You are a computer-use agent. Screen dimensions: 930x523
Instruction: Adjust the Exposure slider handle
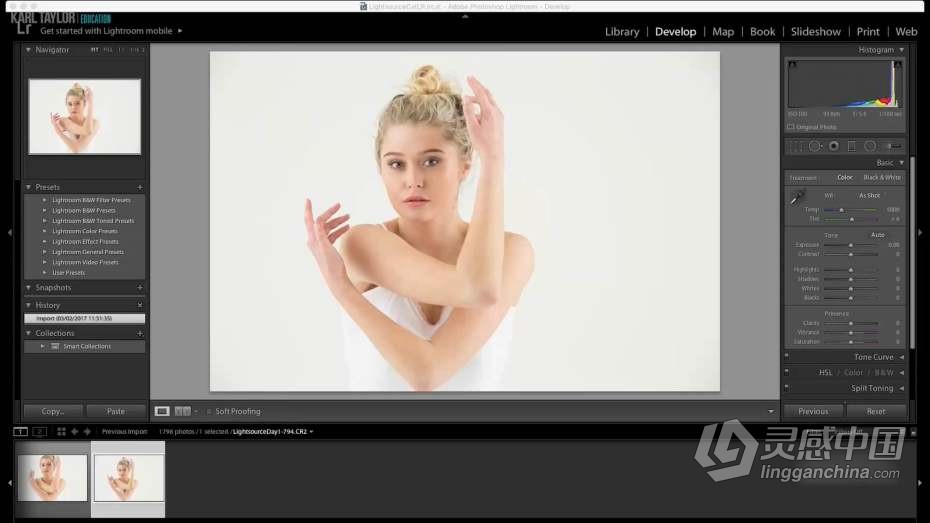coord(851,245)
